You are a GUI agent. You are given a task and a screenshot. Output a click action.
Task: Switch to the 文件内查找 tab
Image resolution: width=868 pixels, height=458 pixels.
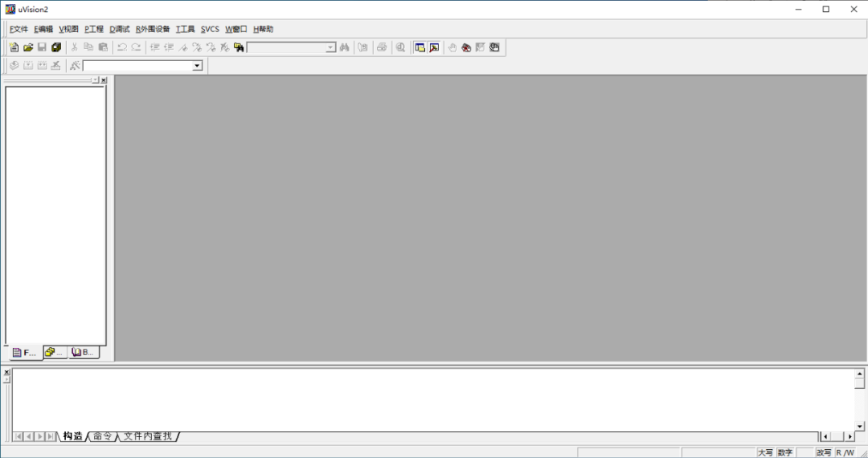[x=147, y=436]
